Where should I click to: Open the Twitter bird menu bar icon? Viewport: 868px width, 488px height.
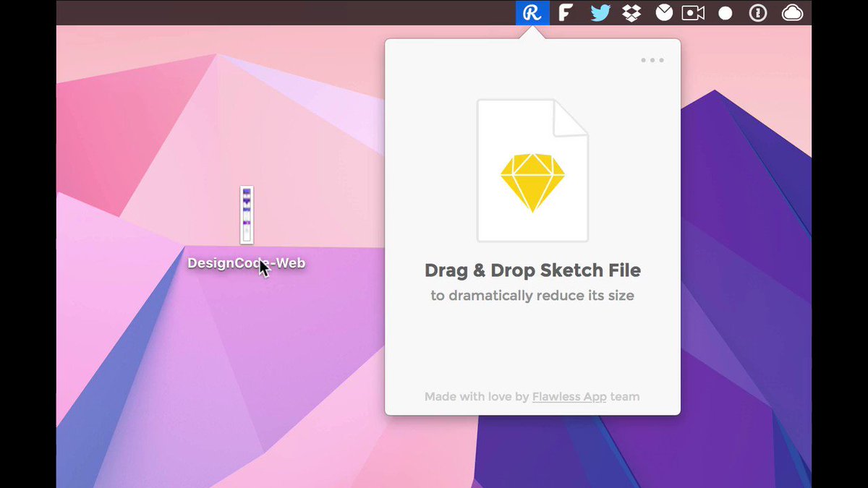coord(600,13)
